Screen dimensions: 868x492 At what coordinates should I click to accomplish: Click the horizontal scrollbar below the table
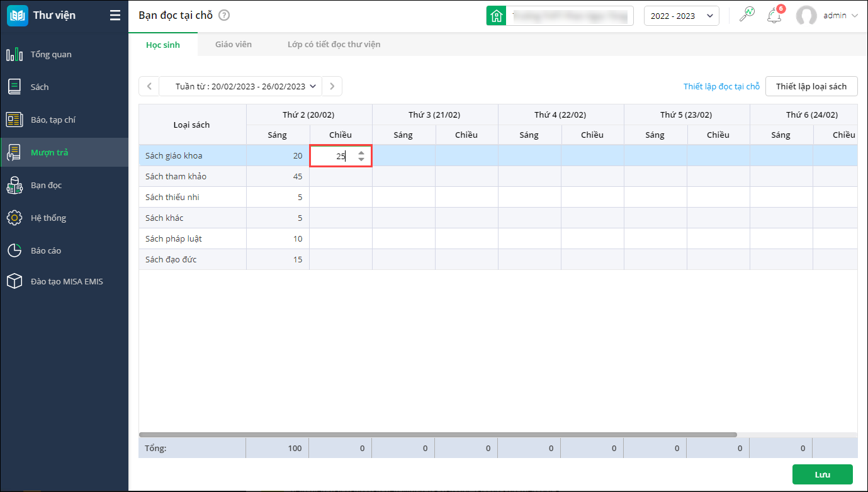[x=438, y=435]
